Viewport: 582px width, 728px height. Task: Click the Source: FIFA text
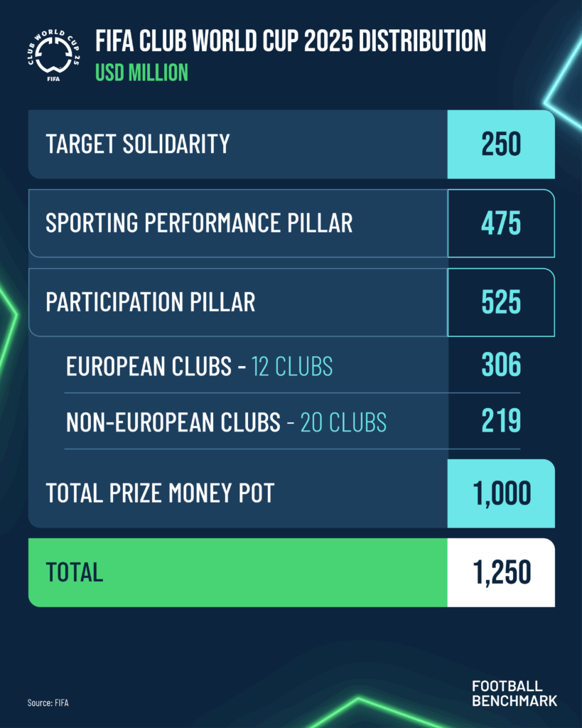click(48, 703)
